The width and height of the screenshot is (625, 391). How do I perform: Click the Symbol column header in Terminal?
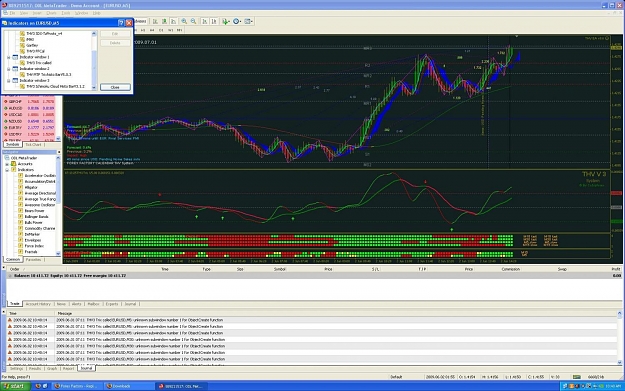[x=279, y=269]
